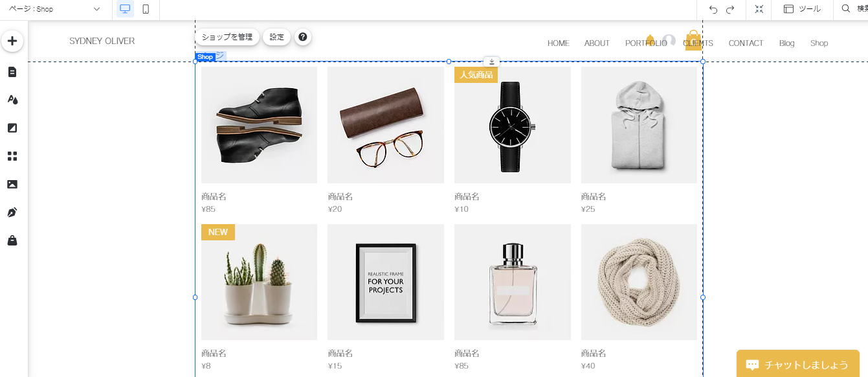The height and width of the screenshot is (377, 868).
Task: Click the zoom out collapse arrows icon
Action: click(759, 9)
